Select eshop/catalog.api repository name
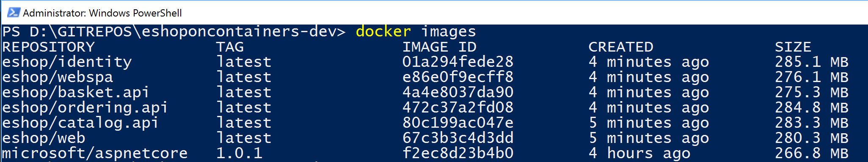 (80, 123)
